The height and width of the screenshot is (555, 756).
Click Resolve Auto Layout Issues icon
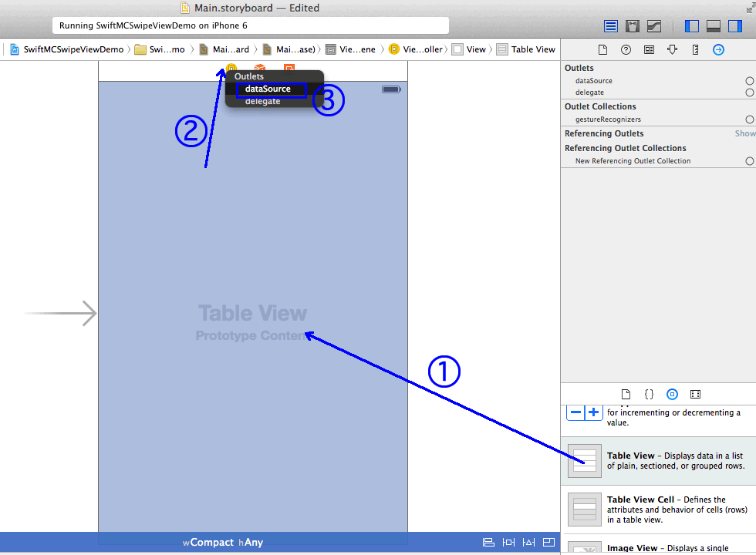coord(528,542)
